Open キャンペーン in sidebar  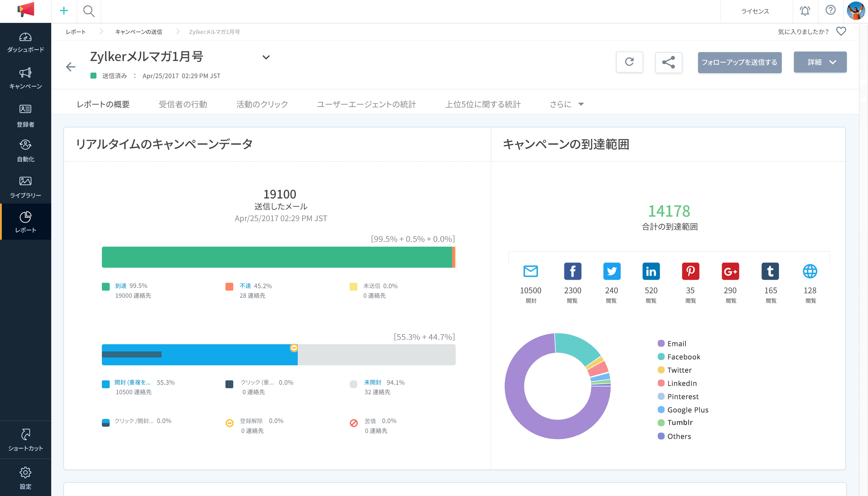click(x=26, y=78)
